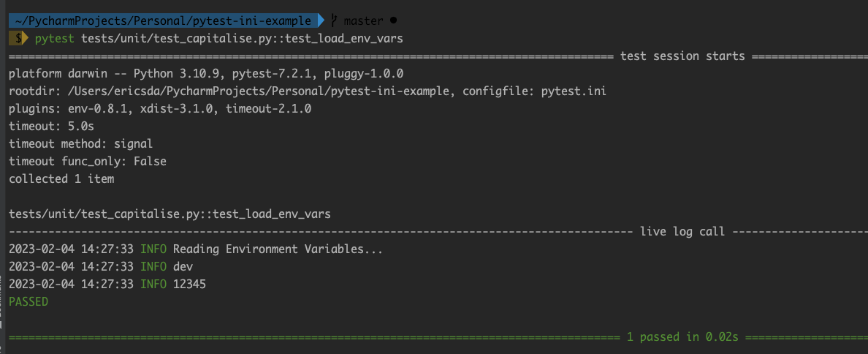This screenshot has width=868, height=354.
Task: Click the pytest command word
Action: click(55, 38)
